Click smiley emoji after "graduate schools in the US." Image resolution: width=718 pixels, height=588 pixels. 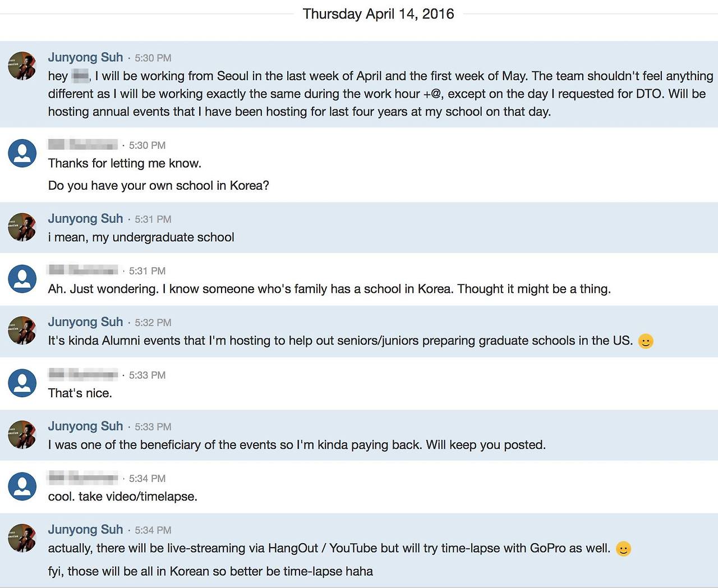tap(646, 341)
